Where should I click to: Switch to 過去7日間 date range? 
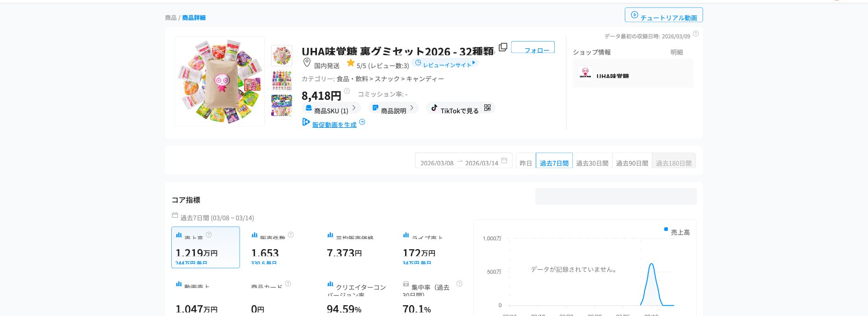pyautogui.click(x=554, y=161)
